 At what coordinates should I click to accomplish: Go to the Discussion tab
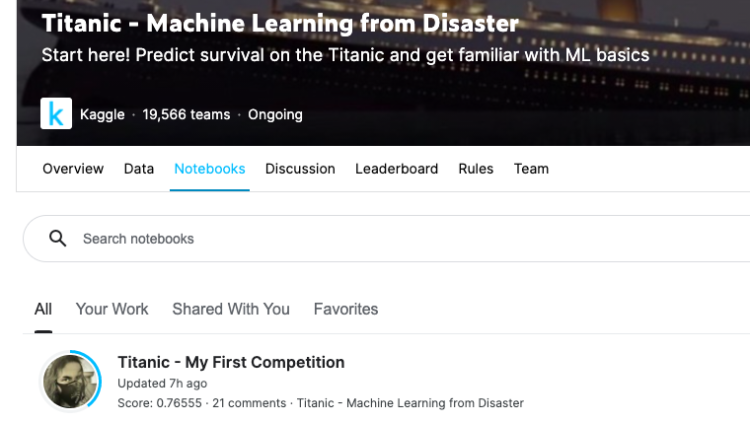tap(300, 169)
